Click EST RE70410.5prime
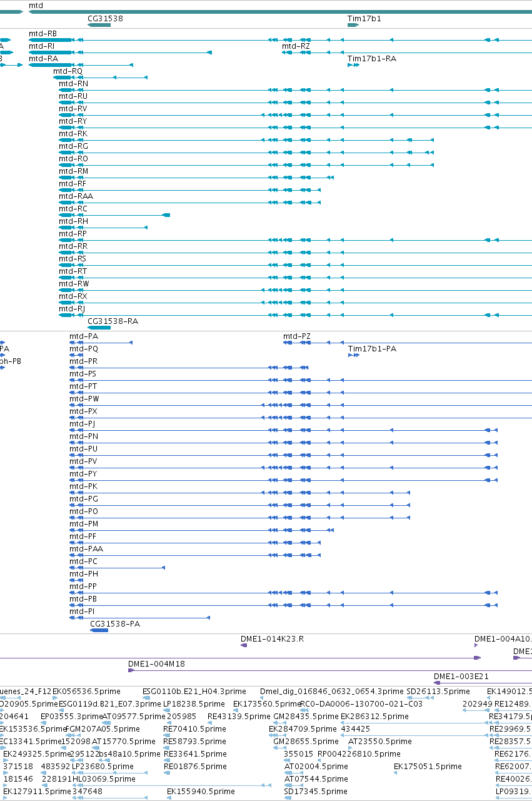 pos(194,728)
